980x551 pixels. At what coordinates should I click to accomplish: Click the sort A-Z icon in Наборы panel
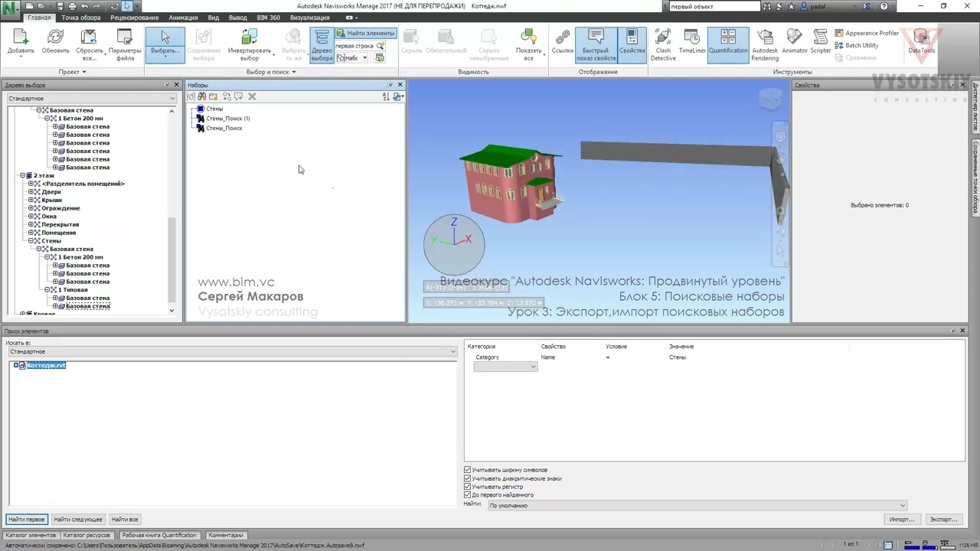pyautogui.click(x=386, y=96)
